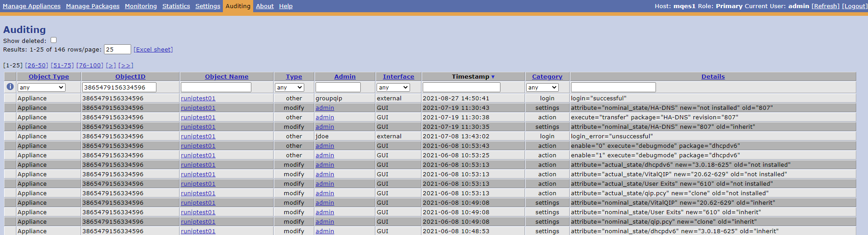
Task: Focus the ObjectID filter field
Action: (119, 87)
